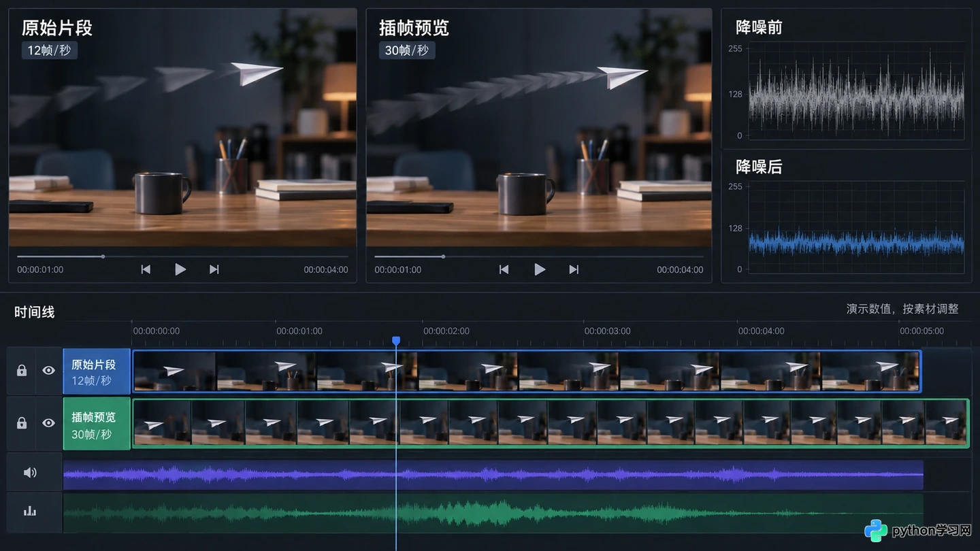Select the purple audio waveform clip

(x=493, y=474)
